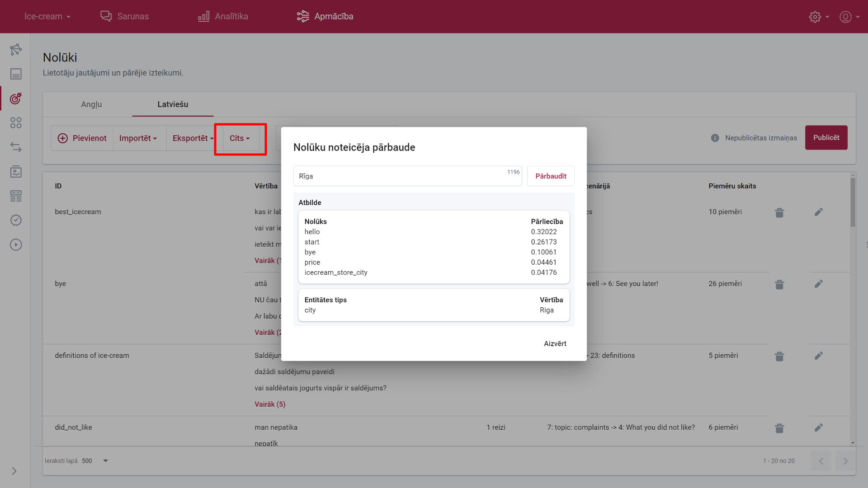This screenshot has height=488, width=868.
Task: Open the Importēt dropdown
Action: point(138,138)
